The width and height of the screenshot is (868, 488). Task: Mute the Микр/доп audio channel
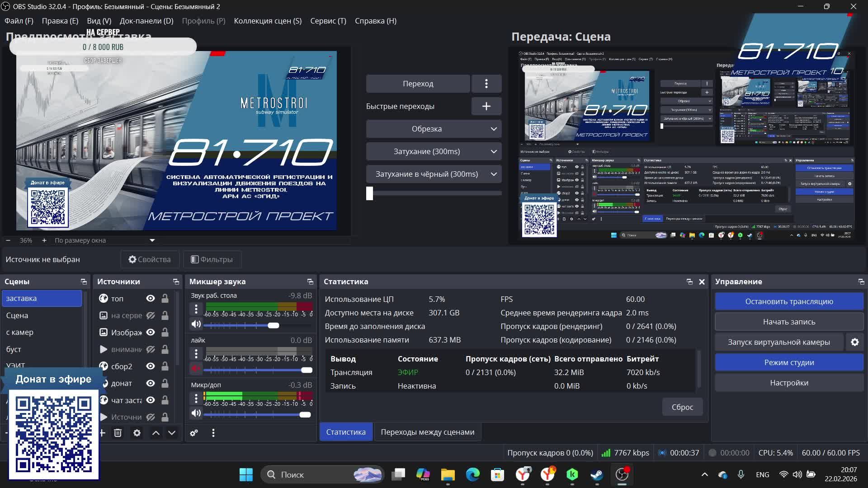tap(196, 413)
